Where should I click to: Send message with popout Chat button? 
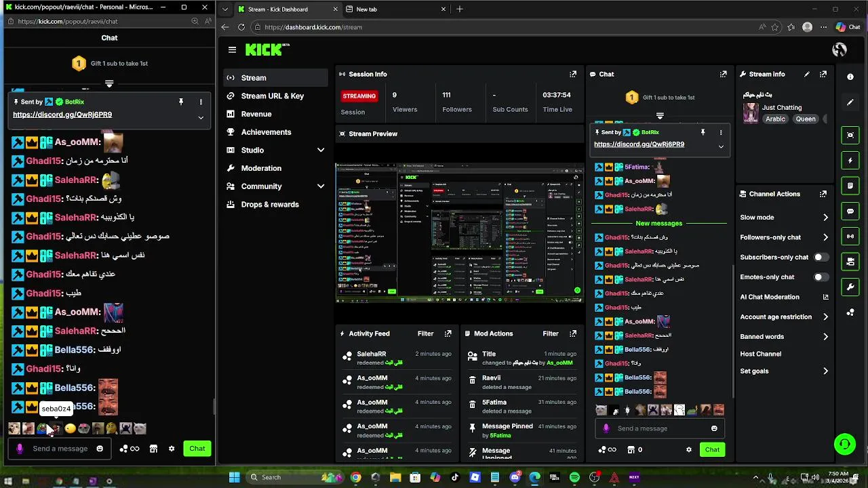pyautogui.click(x=197, y=449)
